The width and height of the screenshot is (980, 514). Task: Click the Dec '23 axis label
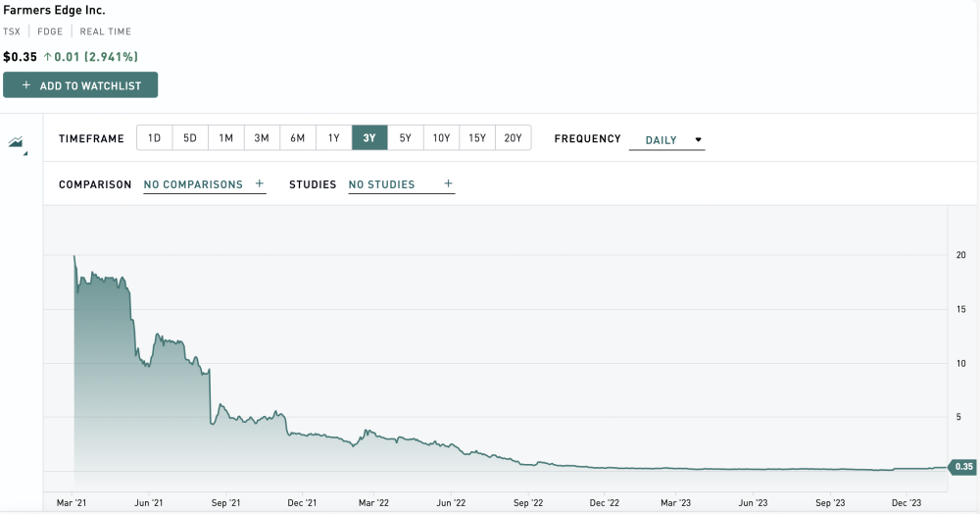click(906, 503)
